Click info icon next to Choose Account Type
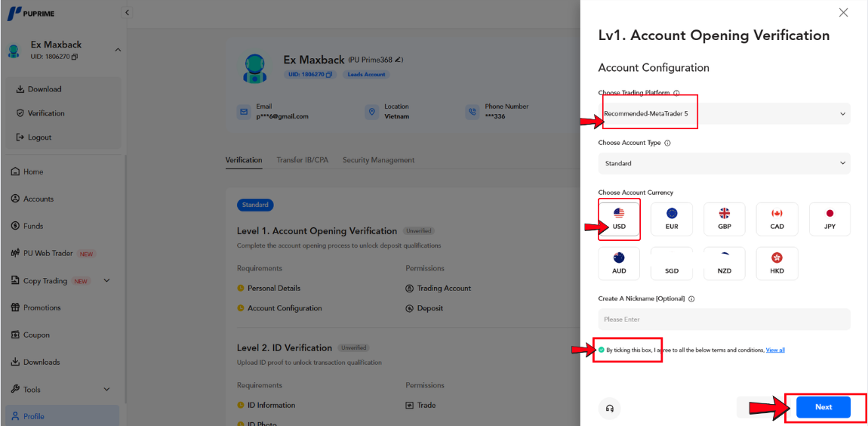This screenshot has width=868, height=426. point(667,143)
